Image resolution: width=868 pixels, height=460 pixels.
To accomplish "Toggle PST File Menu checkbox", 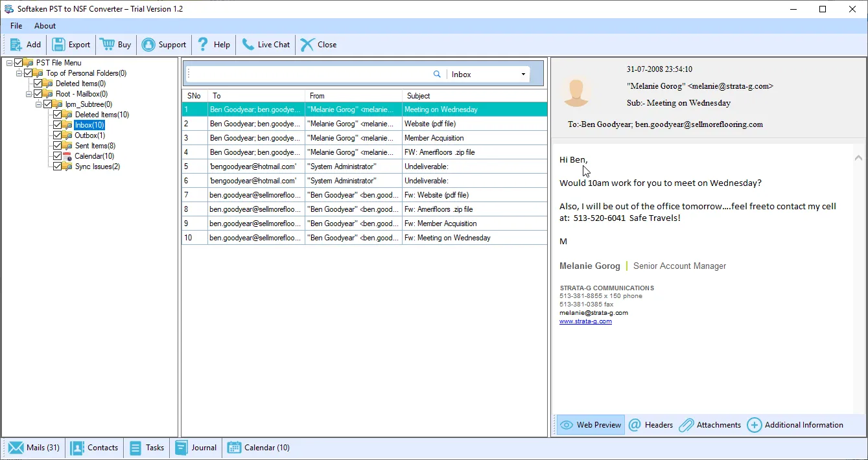I will click(18, 63).
